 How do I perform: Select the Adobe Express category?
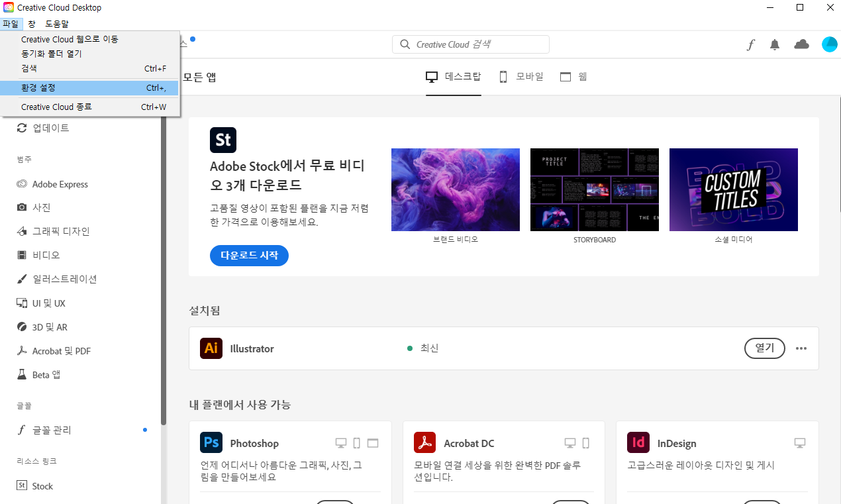[x=52, y=184]
